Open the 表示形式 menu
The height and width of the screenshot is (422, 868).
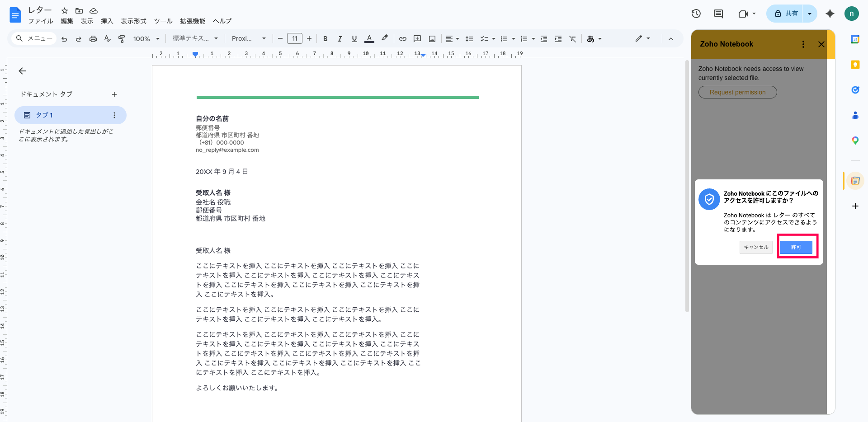[133, 21]
